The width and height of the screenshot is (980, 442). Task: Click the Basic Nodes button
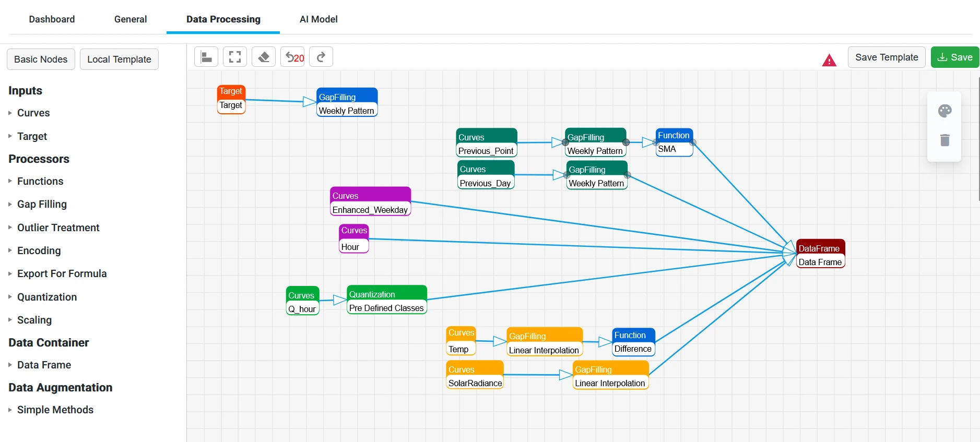tap(41, 59)
